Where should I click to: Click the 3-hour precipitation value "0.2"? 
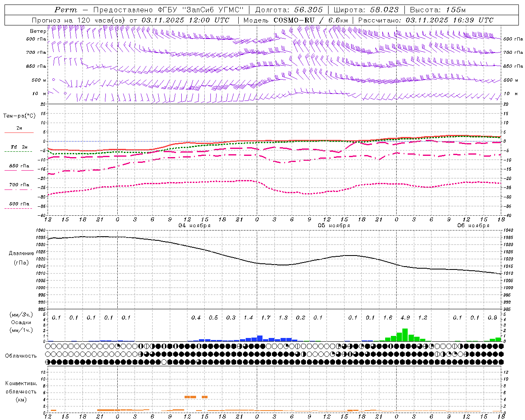301,318
